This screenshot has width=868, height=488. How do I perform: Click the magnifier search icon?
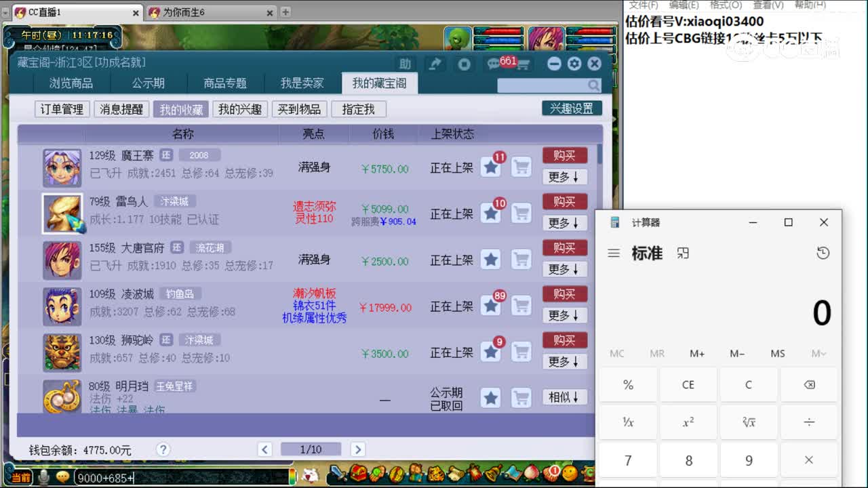click(593, 85)
